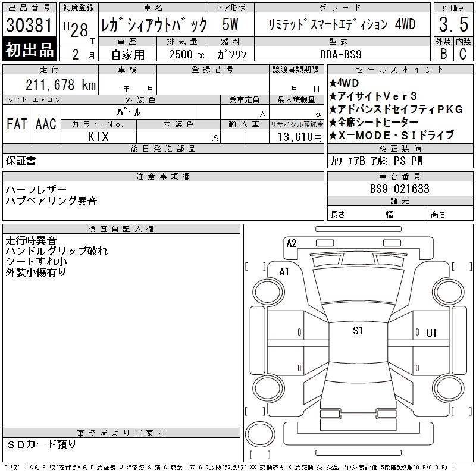
Task: Select the 保証書 entry
Action: [21, 161]
